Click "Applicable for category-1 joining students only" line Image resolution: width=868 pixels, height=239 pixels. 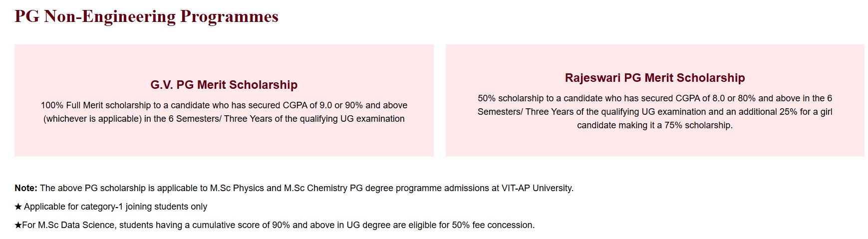coord(115,207)
